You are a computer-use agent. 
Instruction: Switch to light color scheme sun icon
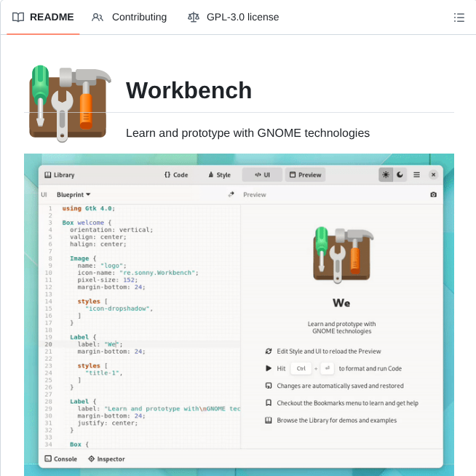pos(386,175)
